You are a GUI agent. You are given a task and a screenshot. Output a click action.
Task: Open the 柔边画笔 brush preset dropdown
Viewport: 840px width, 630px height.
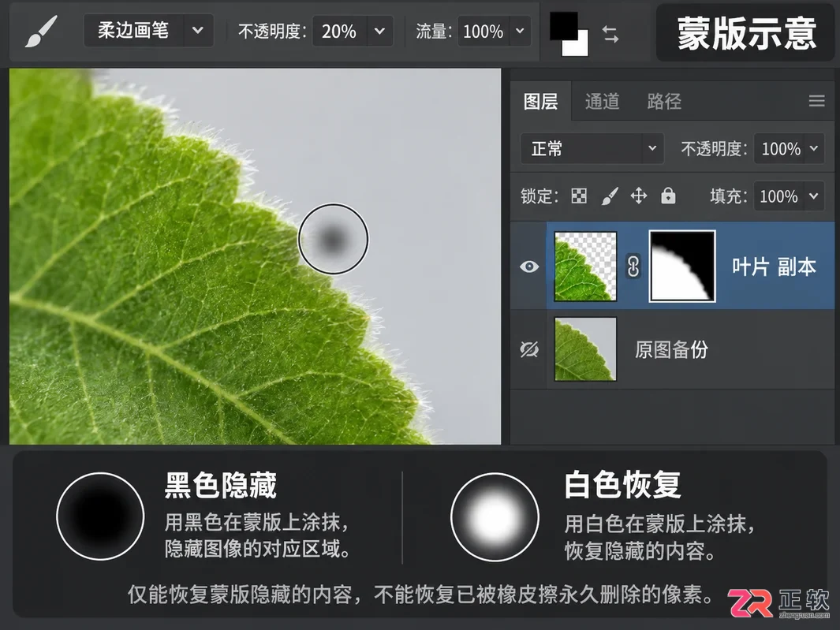[x=148, y=31]
